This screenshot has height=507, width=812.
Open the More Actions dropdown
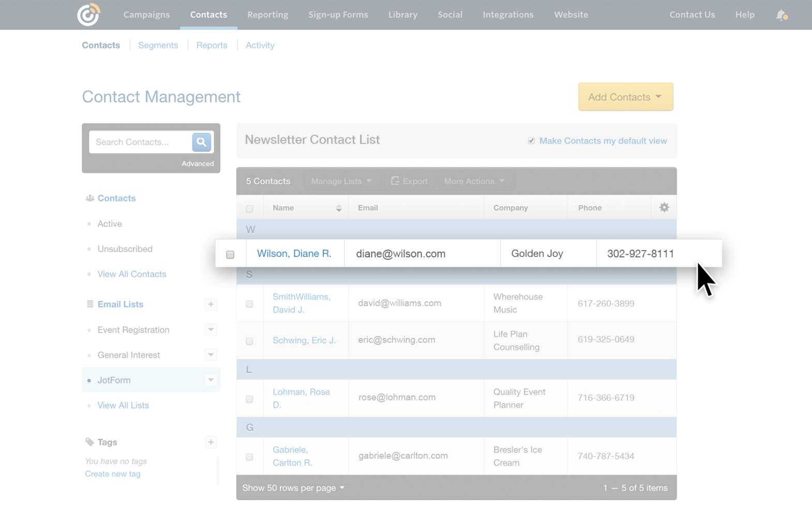pyautogui.click(x=474, y=181)
